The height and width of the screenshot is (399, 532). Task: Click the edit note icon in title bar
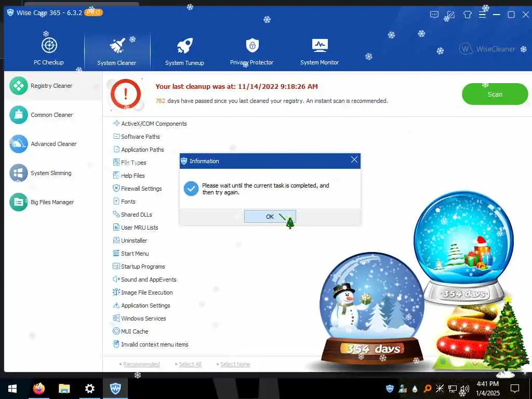tap(450, 15)
